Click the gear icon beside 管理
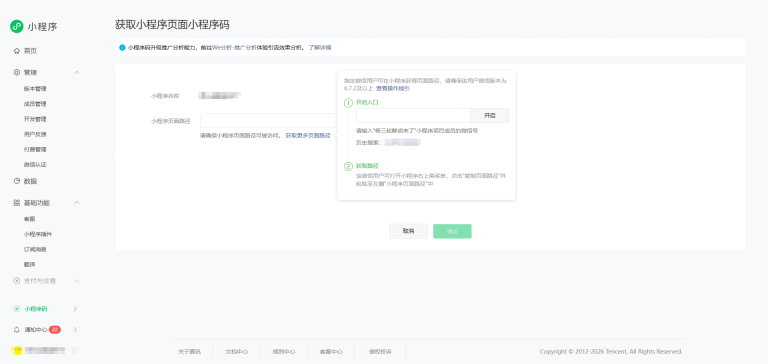This screenshot has height=364, width=768. tap(17, 73)
